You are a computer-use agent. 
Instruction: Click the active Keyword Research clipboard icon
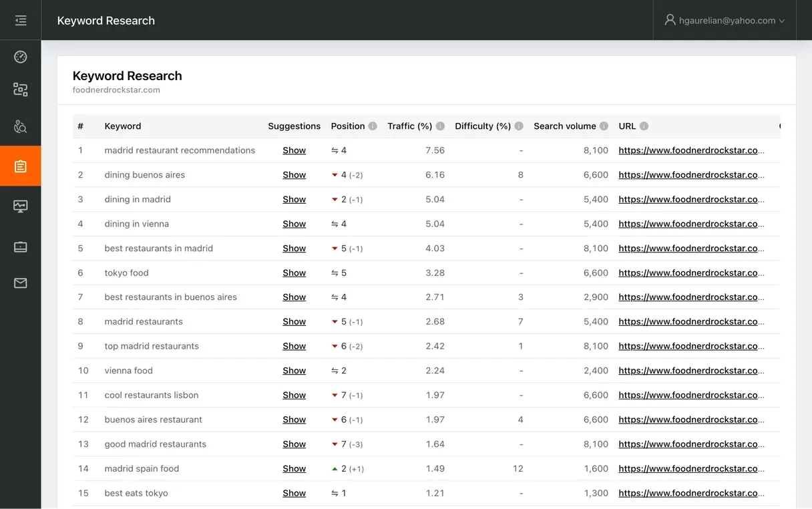[x=20, y=166]
